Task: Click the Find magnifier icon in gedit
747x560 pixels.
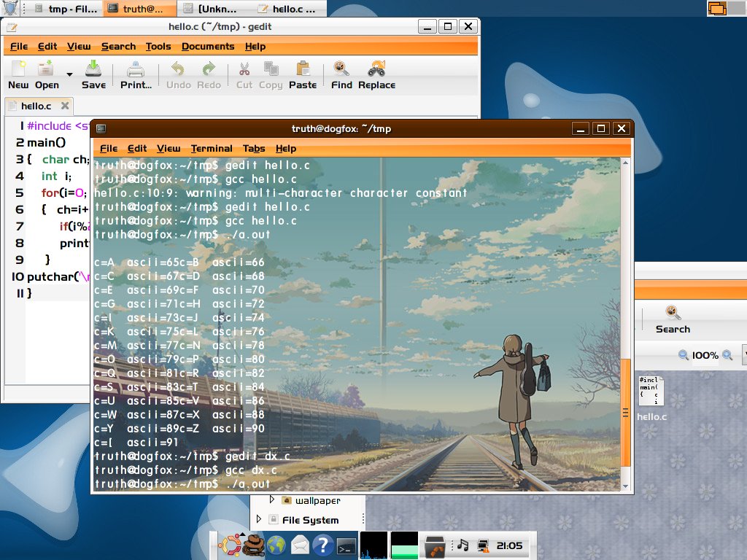Action: (x=341, y=69)
